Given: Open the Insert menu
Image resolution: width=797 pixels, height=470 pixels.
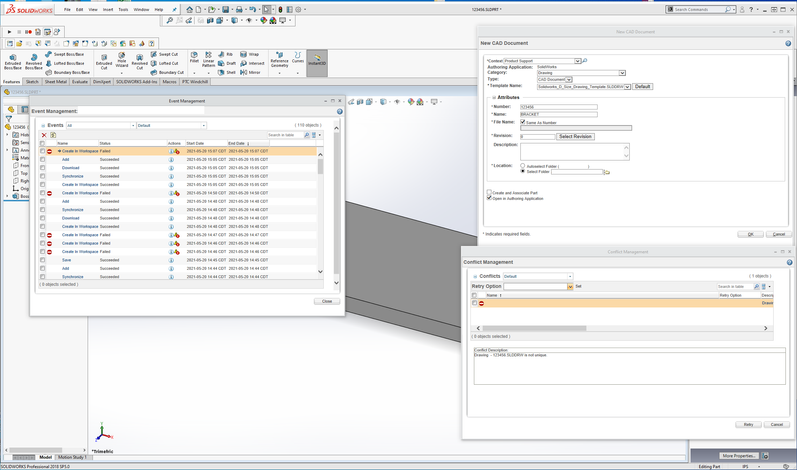Looking at the screenshot, I should click(108, 9).
